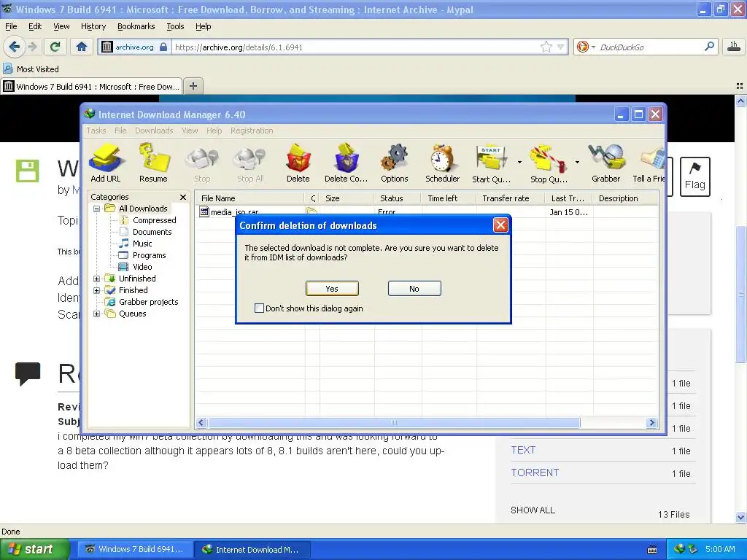The image size is (747, 560).
Task: Select the Documents category
Action: (x=152, y=232)
